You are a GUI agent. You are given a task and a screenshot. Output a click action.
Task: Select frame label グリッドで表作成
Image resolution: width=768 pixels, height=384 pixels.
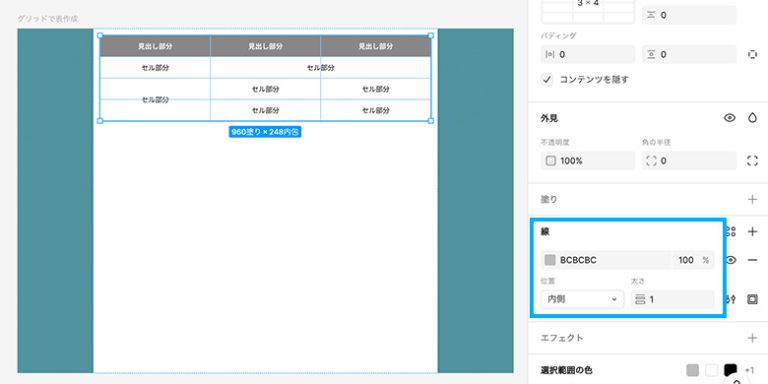coord(48,19)
